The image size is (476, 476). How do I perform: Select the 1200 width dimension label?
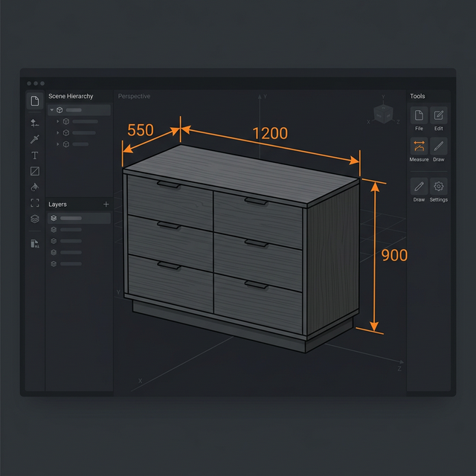click(270, 133)
